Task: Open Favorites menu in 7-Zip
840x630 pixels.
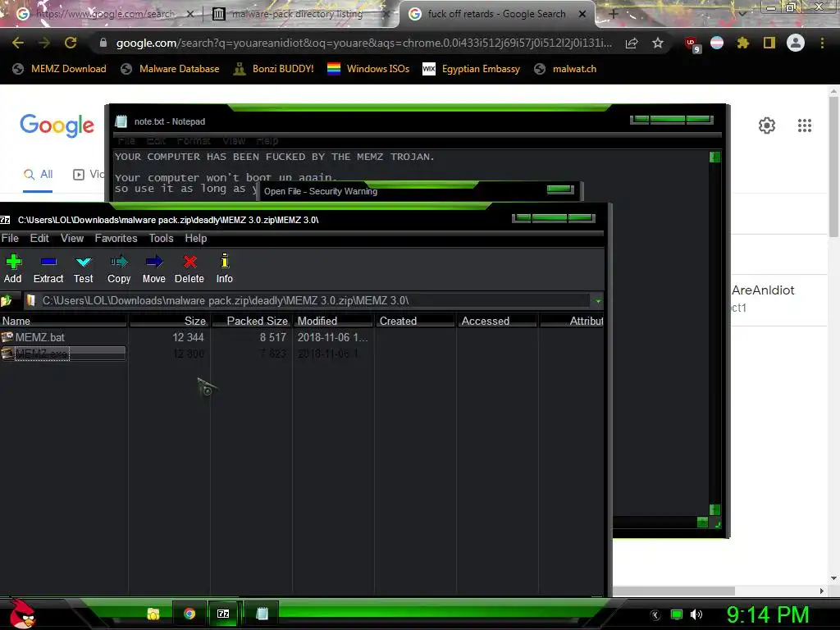Action: [x=116, y=239]
